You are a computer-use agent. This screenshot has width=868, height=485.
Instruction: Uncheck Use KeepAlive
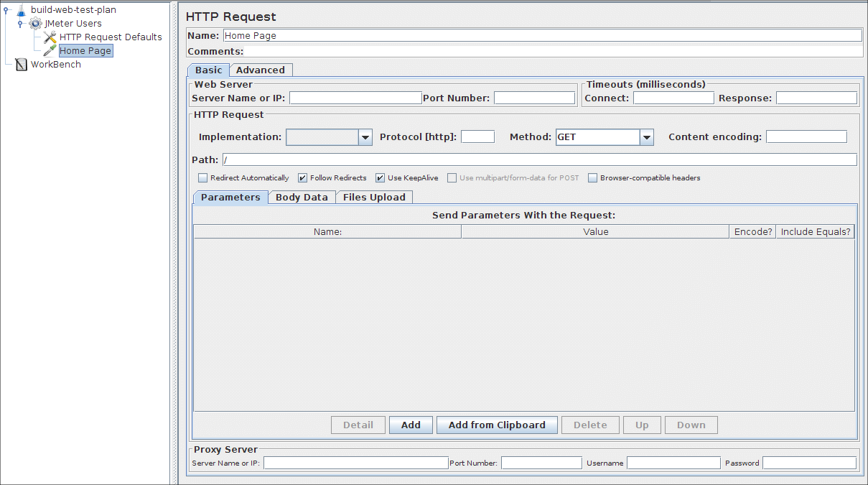pos(378,177)
